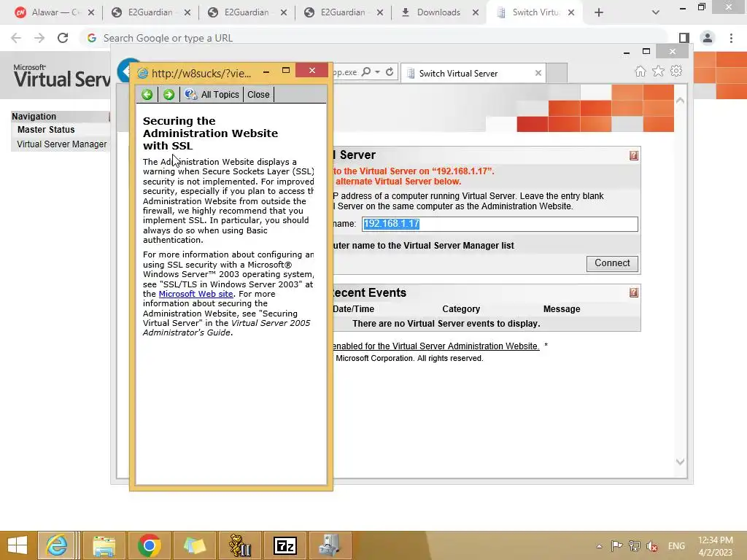The width and height of the screenshot is (747, 560).
Task: Click Internet Explorer home icon
Action: (x=640, y=71)
